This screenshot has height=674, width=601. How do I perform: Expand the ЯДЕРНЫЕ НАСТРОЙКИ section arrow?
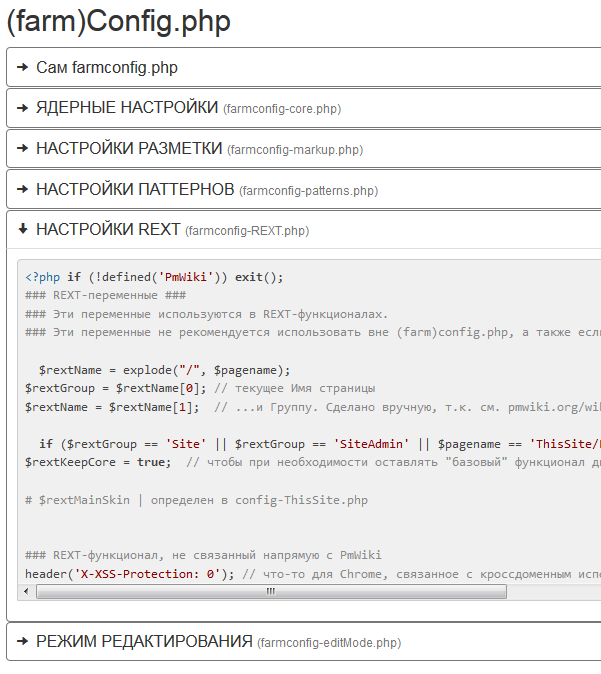(22, 108)
